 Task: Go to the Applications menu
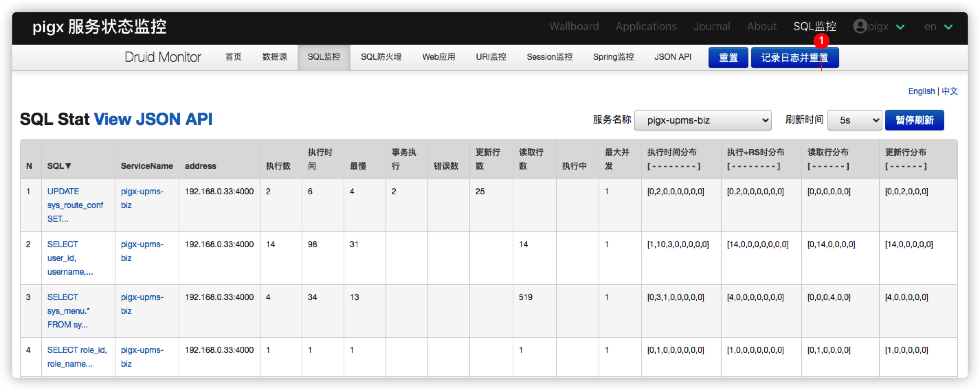point(646,26)
